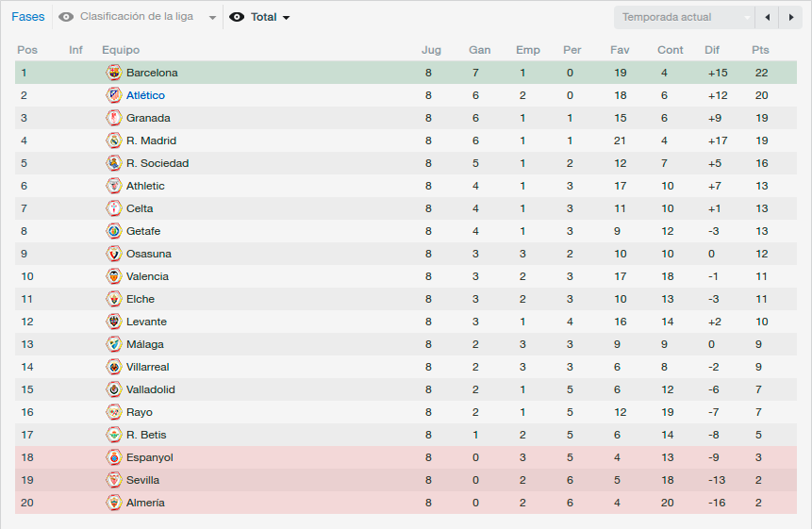Viewport: 812px width, 529px height.
Task: Toggle the eye icon beside Clasificación de la liga
Action: (66, 17)
